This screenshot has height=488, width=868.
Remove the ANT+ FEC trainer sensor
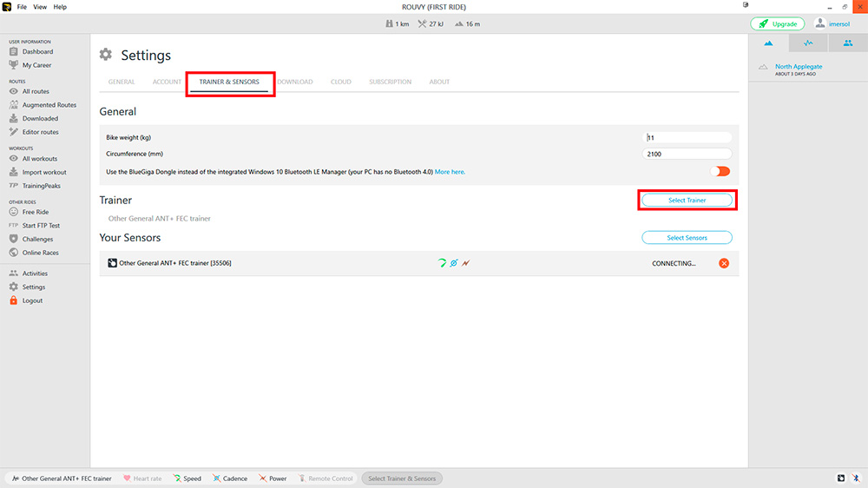[724, 263]
